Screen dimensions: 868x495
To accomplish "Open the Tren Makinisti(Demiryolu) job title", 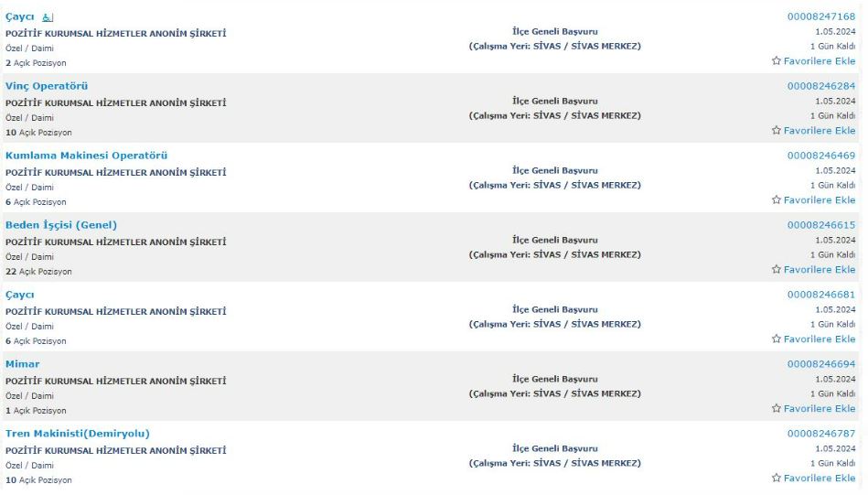I will click(78, 434).
